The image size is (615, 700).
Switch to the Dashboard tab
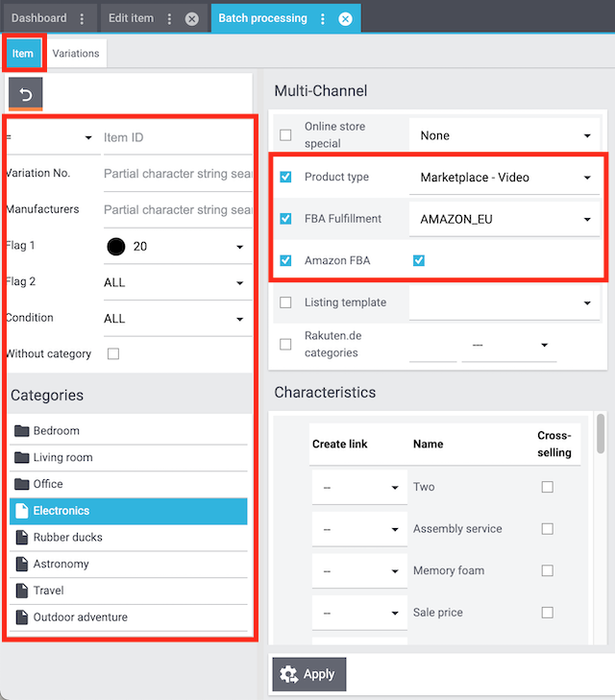[x=39, y=18]
